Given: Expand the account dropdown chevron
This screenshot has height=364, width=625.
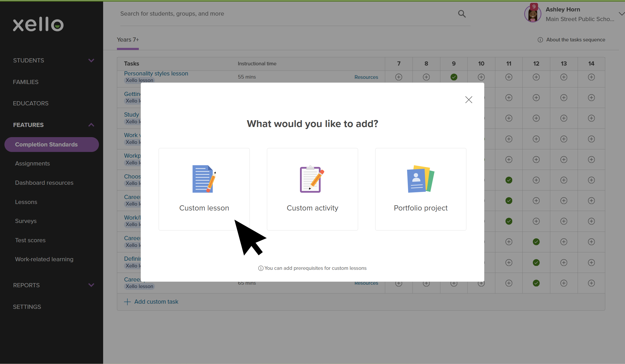Looking at the screenshot, I should [622, 14].
